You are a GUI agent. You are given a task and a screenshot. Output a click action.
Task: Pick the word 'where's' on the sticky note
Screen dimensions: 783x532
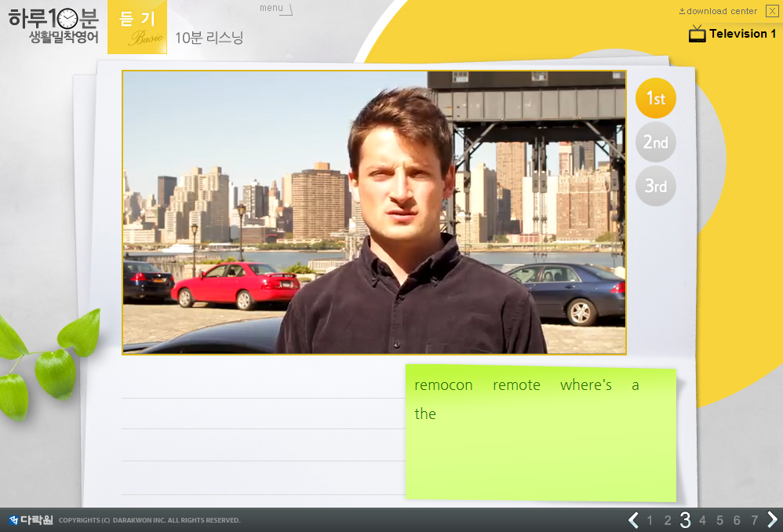[x=585, y=385]
